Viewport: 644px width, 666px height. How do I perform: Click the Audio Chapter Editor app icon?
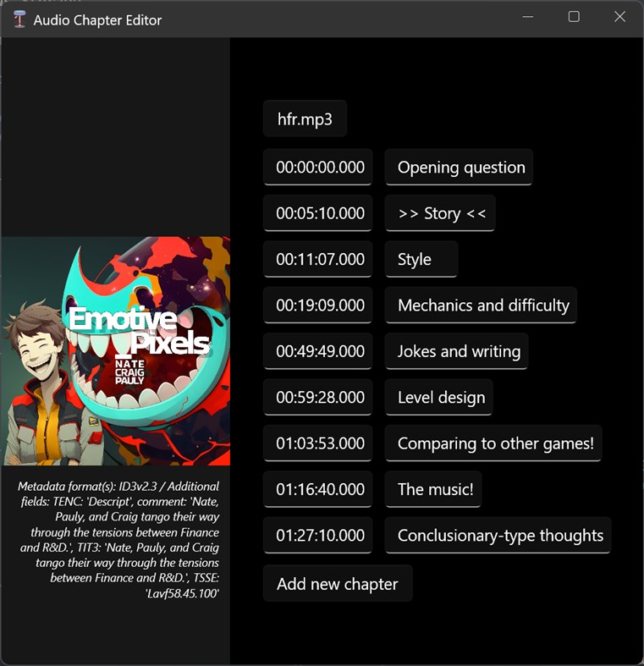tap(19, 19)
